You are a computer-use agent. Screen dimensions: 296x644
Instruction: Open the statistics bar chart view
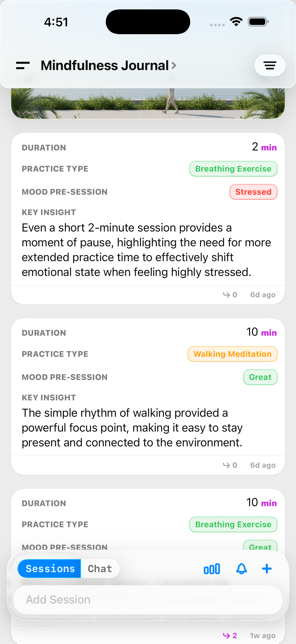click(211, 568)
